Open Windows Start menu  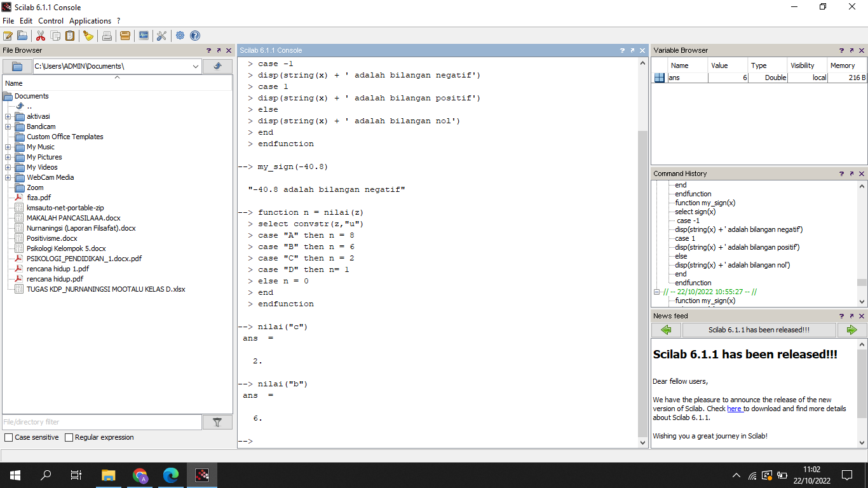pyautogui.click(x=15, y=475)
